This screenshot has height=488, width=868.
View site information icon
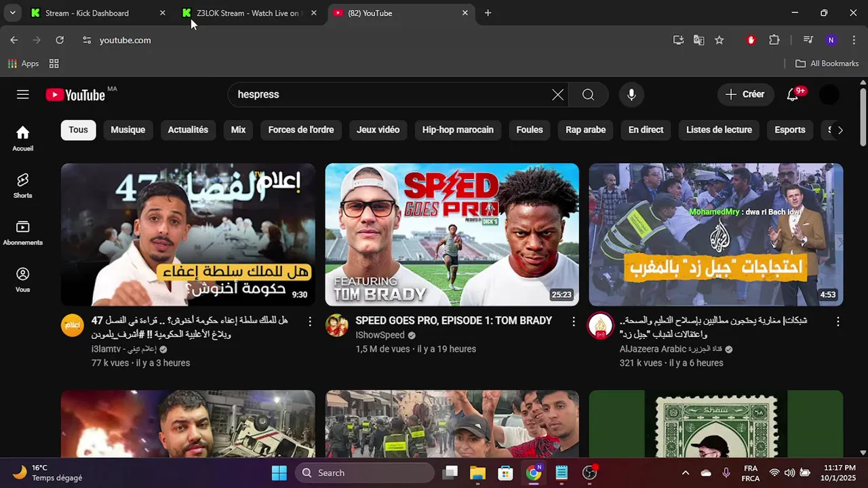pyautogui.click(x=87, y=40)
